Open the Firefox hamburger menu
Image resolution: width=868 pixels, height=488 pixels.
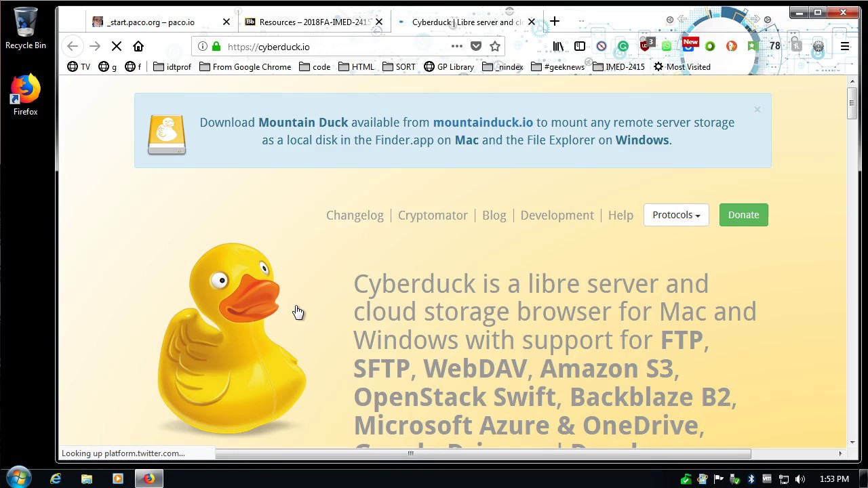845,46
